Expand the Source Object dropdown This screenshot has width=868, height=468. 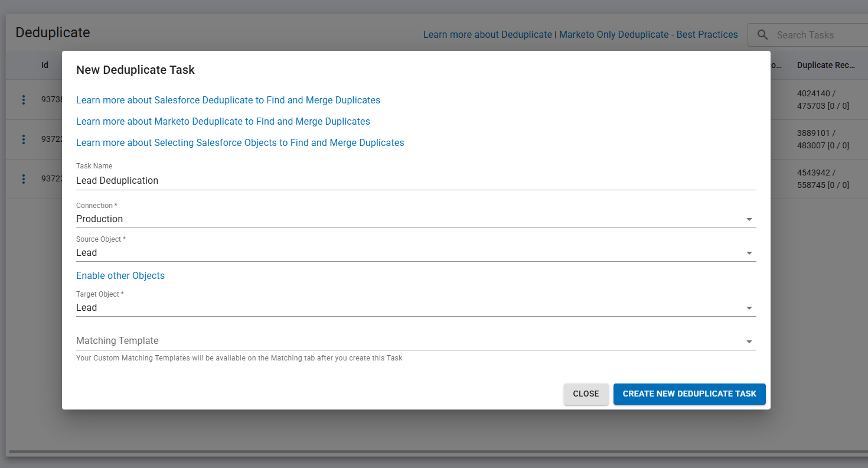(x=749, y=252)
